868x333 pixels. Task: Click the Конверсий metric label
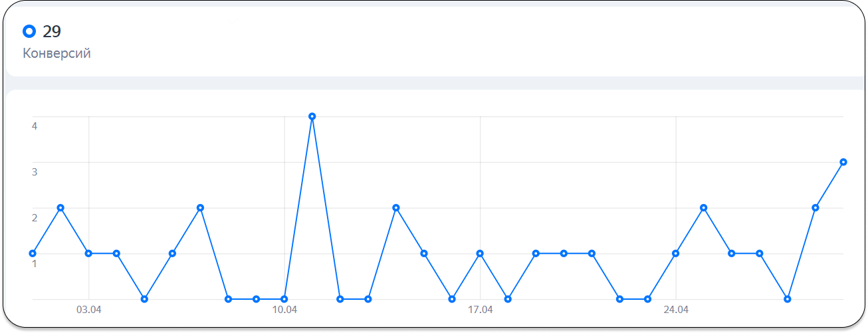[56, 54]
